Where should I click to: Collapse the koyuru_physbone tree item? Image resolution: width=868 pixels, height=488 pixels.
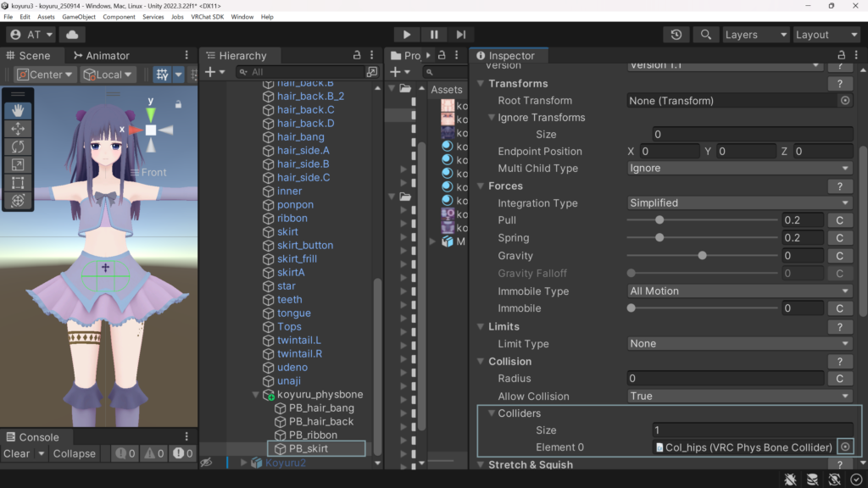(256, 395)
